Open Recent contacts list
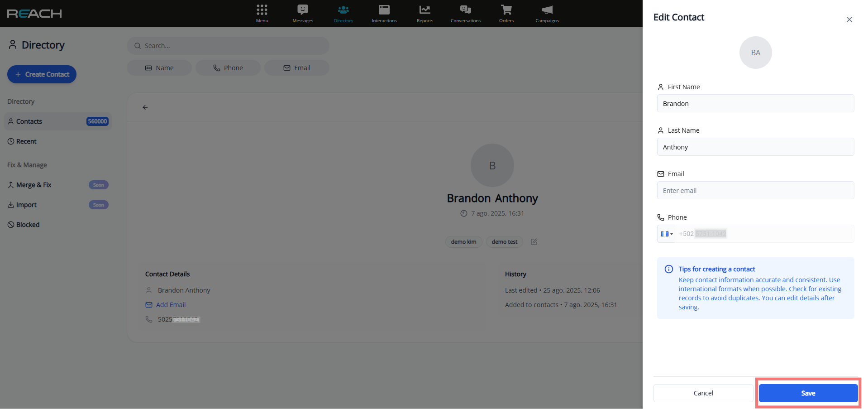Viewport: 868px width, 409px height. coord(58,141)
